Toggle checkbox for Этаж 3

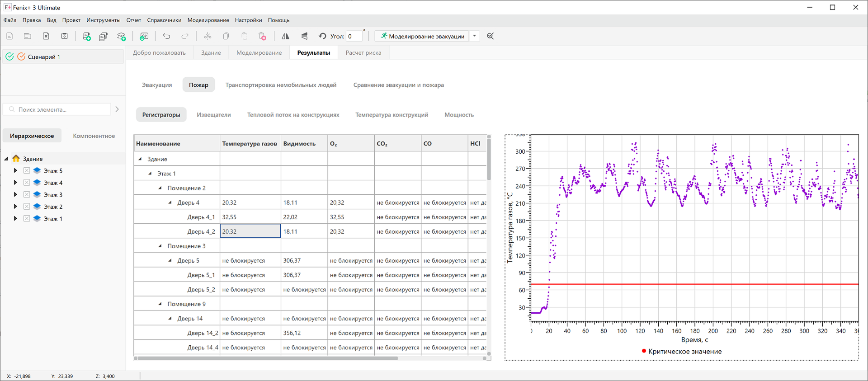pyautogui.click(x=27, y=194)
